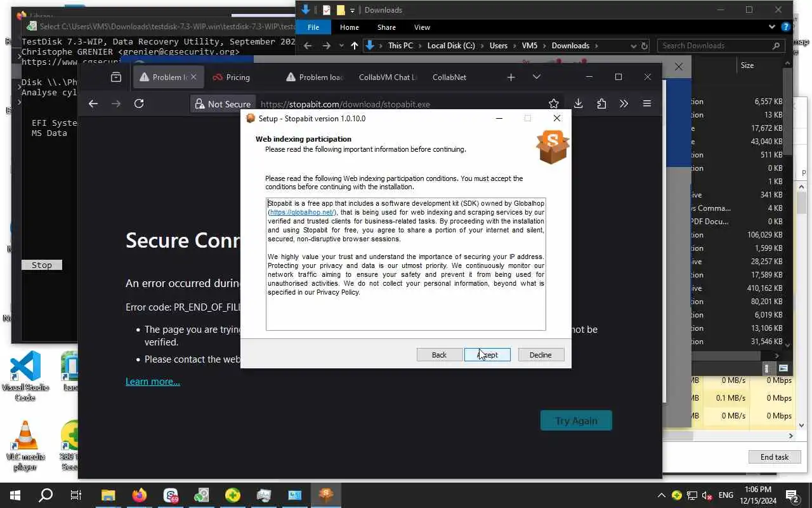Click the Not Secure badge in the address bar
The width and height of the screenshot is (812, 508).
coord(223,104)
